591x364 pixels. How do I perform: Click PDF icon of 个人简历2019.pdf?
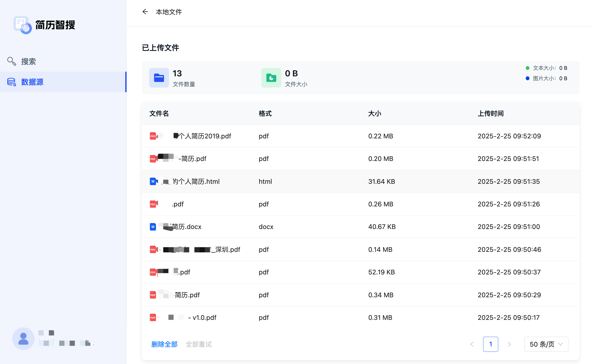tap(153, 136)
